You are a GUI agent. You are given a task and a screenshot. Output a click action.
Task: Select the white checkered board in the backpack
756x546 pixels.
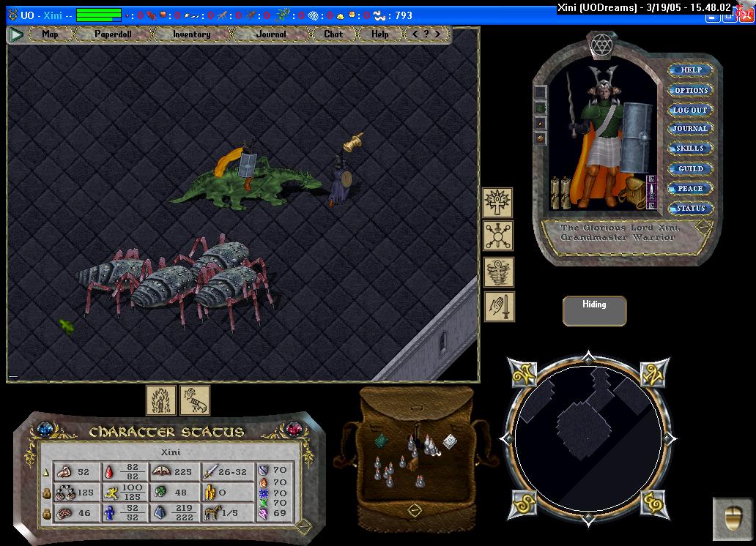pos(449,441)
